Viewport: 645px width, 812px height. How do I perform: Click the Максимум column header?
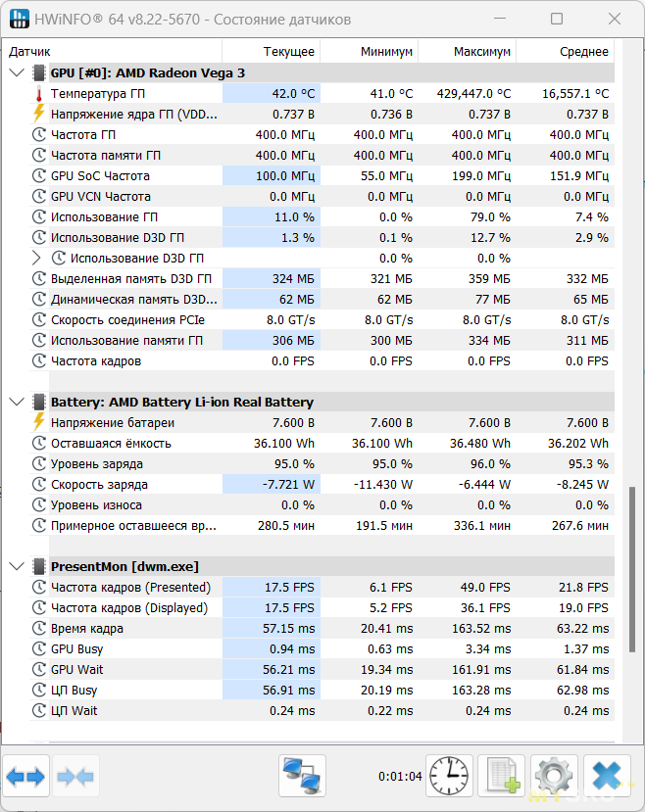click(468, 52)
